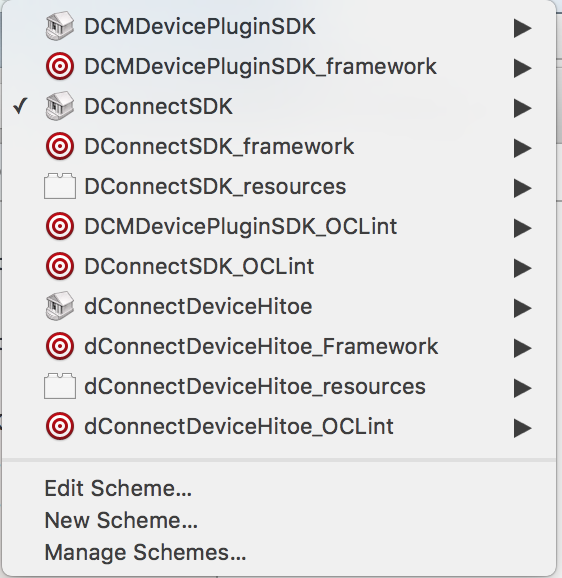Screen dimensions: 562x578
Task: Click the dConnectDeviceHitoe_resources bundle icon
Action: pos(60,386)
